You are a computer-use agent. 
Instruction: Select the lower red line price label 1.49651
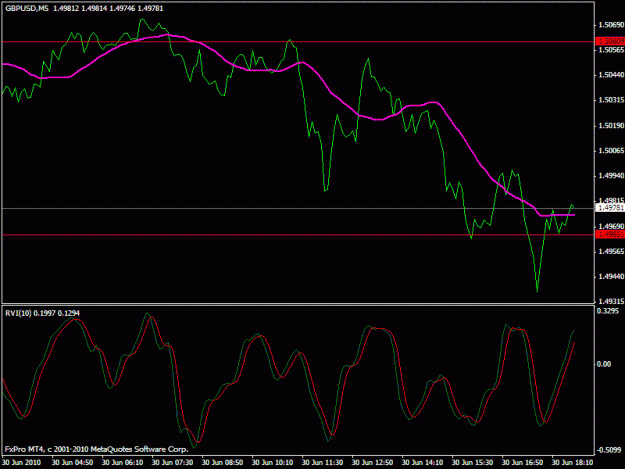click(x=610, y=235)
